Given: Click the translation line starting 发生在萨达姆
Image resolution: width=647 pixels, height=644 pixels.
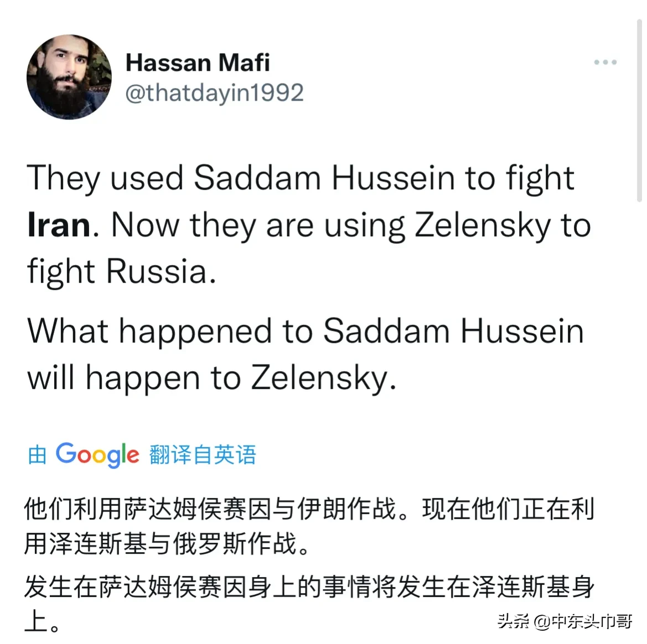Looking at the screenshot, I should click(308, 587).
